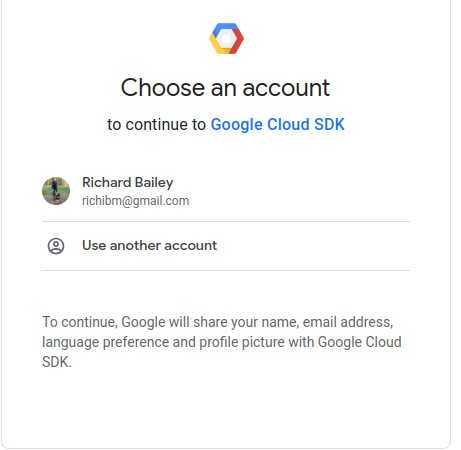This screenshot has width=461, height=450.
Task: Open the Google Cloud SDK link
Action: [277, 125]
